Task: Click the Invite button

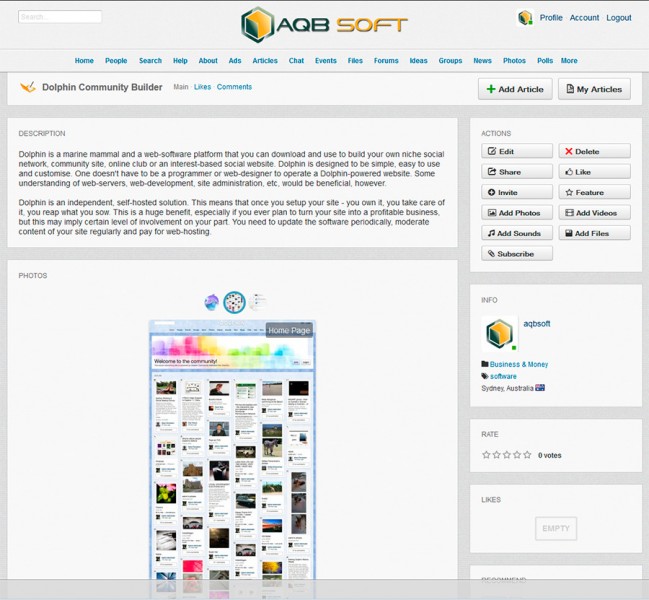Action: tap(517, 192)
